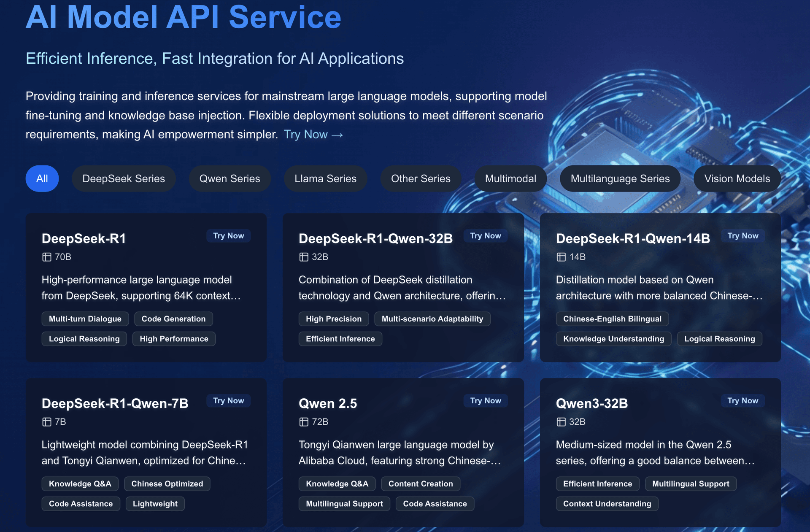
Task: Activate the Vision Models filter
Action: click(737, 178)
